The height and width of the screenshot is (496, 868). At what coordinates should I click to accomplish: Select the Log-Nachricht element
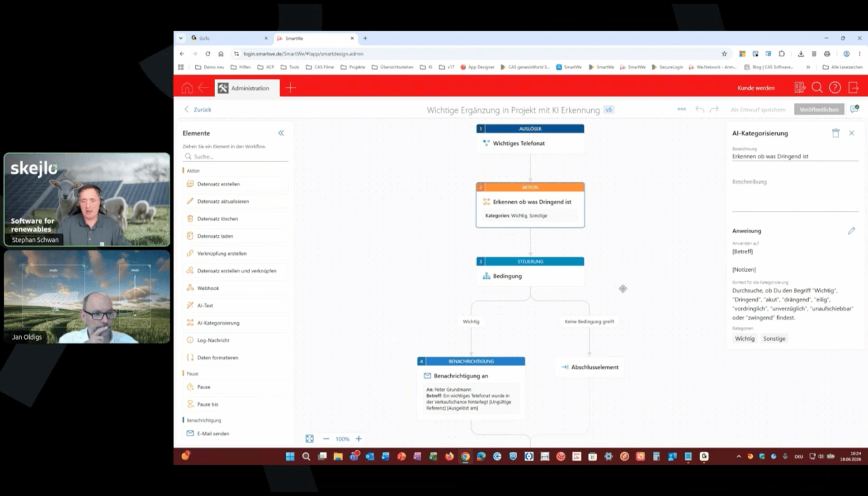[236, 340]
